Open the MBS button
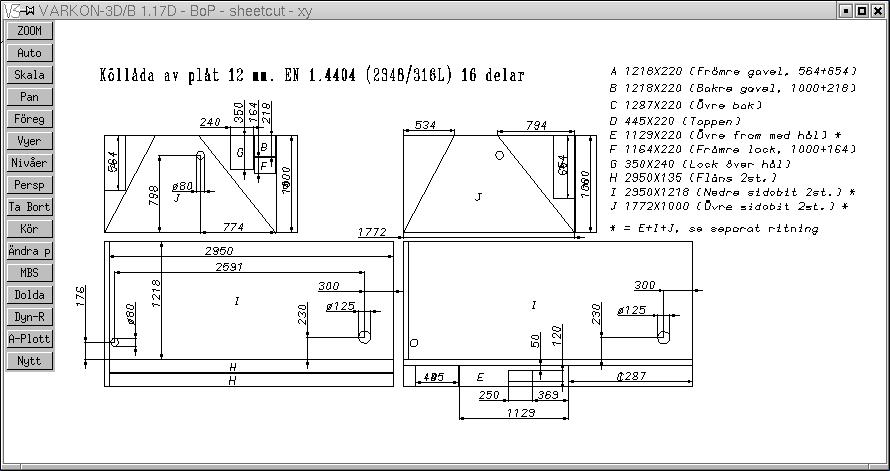 (30, 273)
